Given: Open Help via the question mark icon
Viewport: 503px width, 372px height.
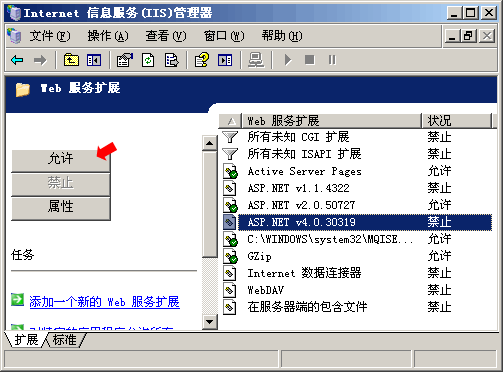Looking at the screenshot, I should [202, 60].
